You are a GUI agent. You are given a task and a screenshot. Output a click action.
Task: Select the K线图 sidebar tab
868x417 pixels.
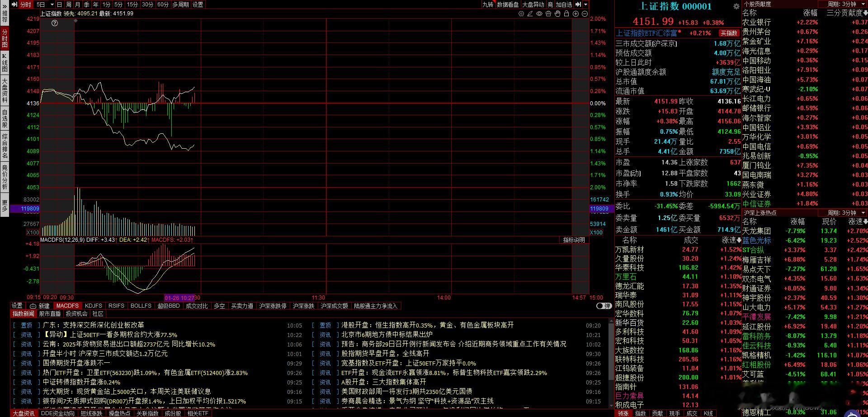click(5, 63)
